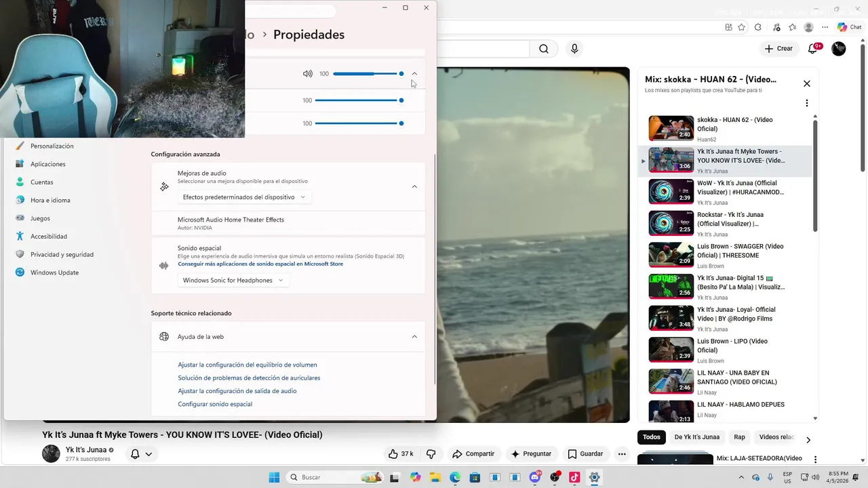Collapse the volume channels chevron

414,74
